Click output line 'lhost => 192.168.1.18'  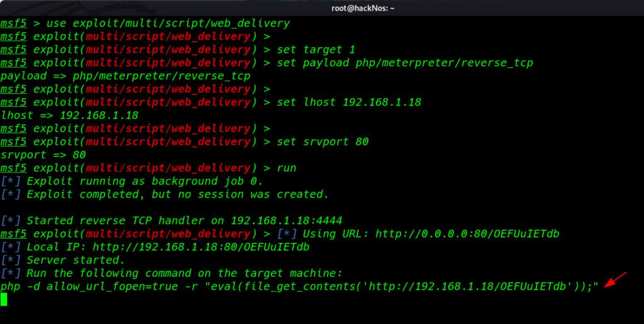69,115
